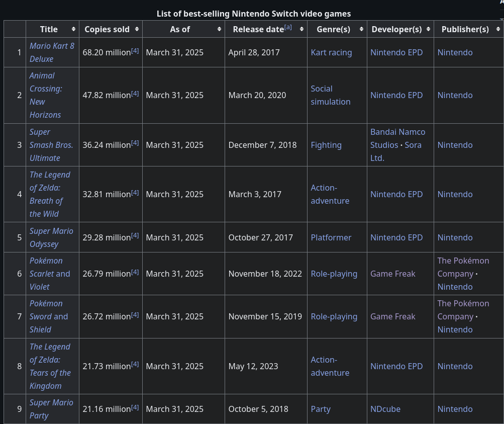The height and width of the screenshot is (424, 504).
Task: Open Nintendo publisher link in Smash Bros. row
Action: (455, 145)
